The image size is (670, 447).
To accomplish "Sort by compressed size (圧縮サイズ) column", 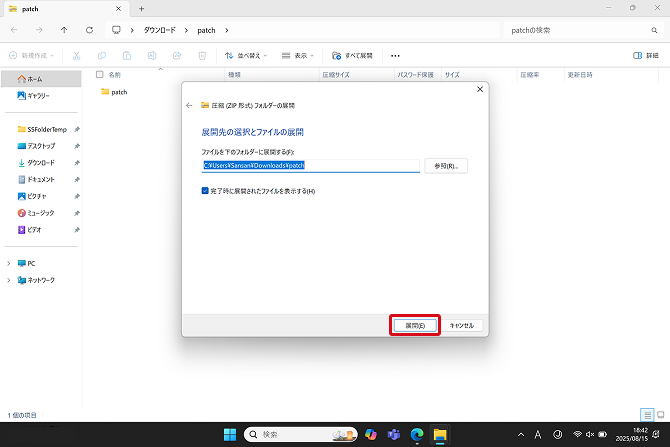I will 336,75.
